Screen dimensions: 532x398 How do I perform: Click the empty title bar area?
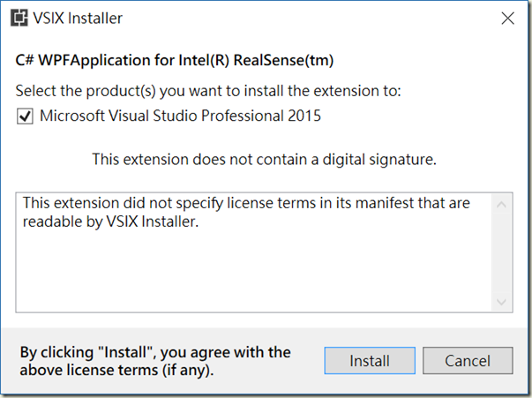(309, 18)
